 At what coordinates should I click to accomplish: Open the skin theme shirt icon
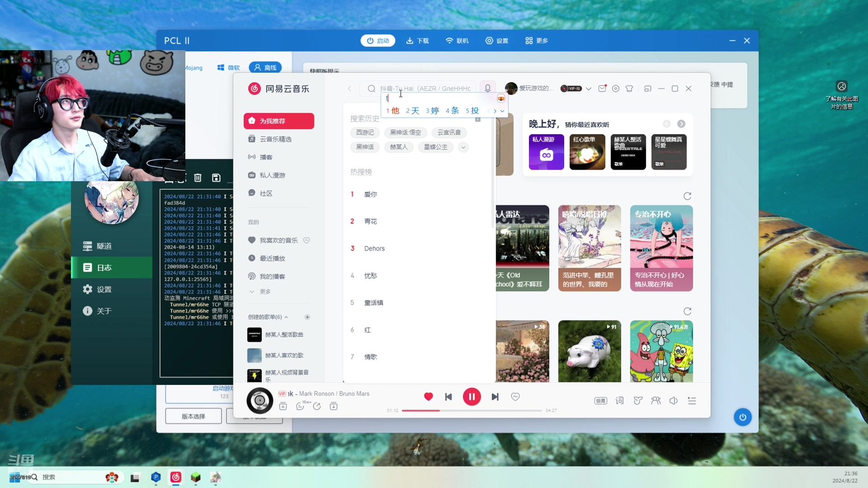pos(629,89)
